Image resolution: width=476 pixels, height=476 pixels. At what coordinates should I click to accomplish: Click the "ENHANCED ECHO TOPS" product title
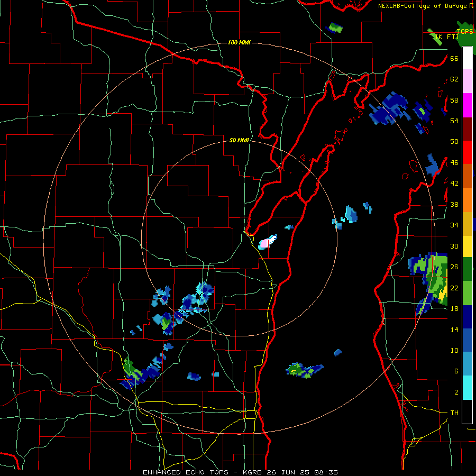tap(187, 472)
